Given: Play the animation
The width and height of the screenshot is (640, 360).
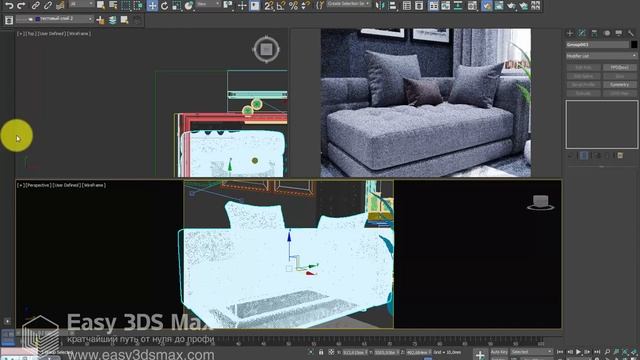Looking at the screenshot, I should coord(578,352).
